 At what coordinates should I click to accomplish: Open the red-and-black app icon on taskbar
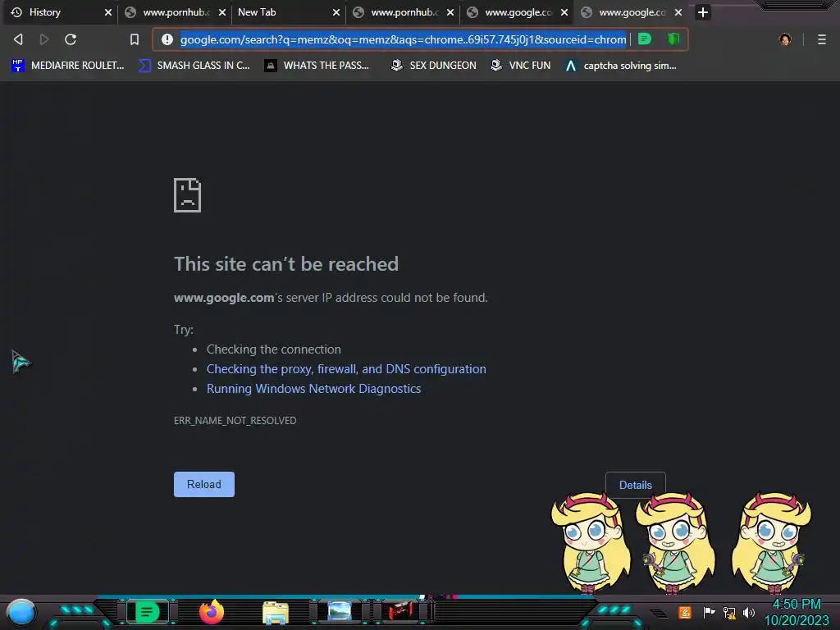tap(401, 611)
